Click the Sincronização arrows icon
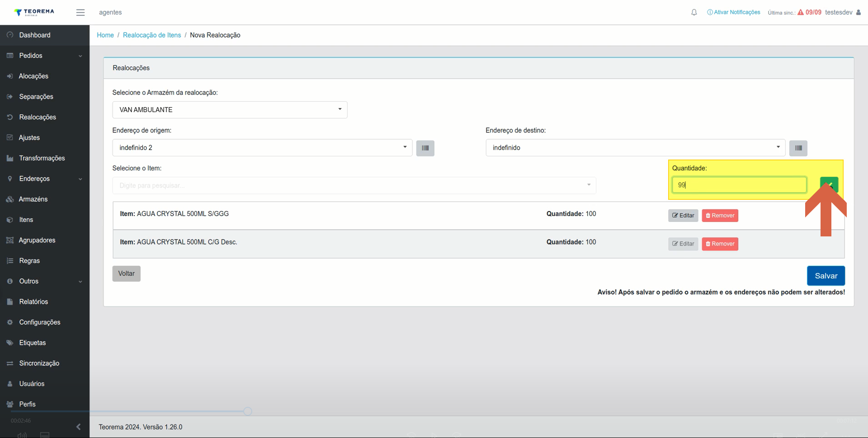This screenshot has height=438, width=868. [10, 363]
